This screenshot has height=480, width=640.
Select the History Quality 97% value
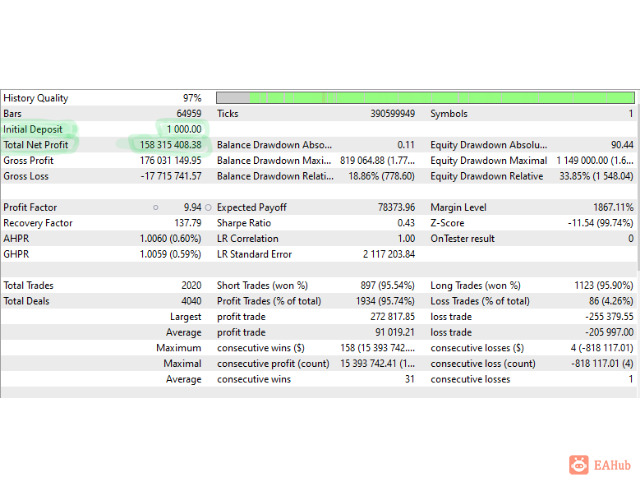coord(192,98)
